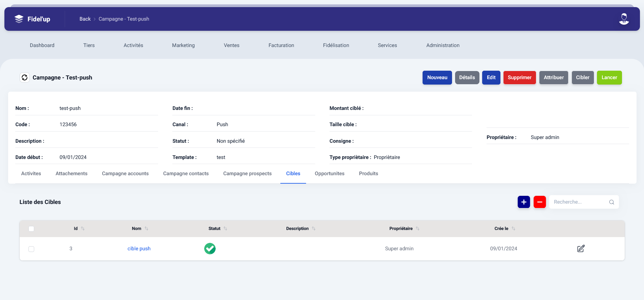The image size is (644, 300).
Task: Click the search magnifier icon
Action: pyautogui.click(x=611, y=202)
